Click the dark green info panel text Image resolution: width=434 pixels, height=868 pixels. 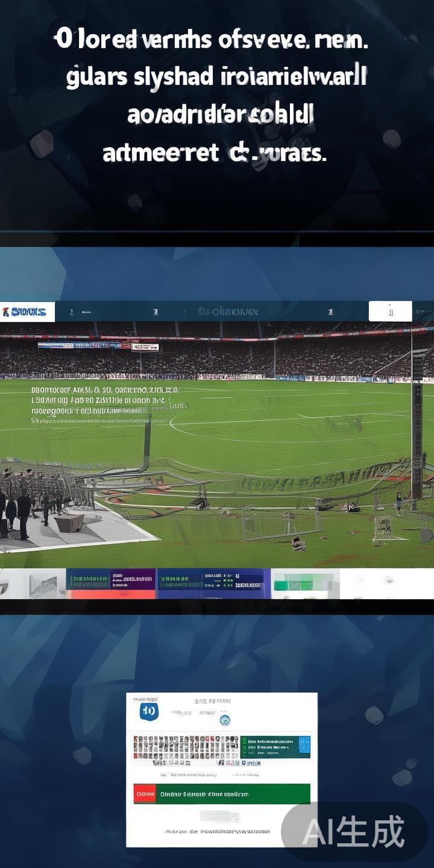point(270,747)
